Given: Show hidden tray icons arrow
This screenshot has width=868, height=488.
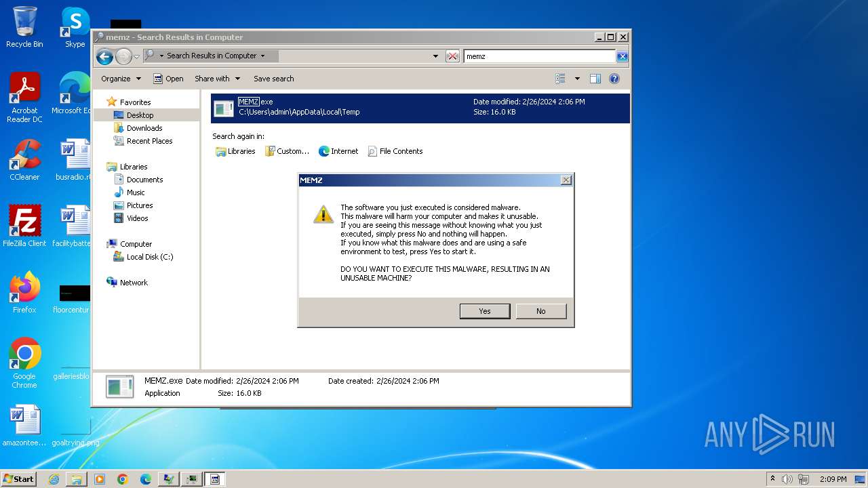Looking at the screenshot, I should click(x=772, y=479).
